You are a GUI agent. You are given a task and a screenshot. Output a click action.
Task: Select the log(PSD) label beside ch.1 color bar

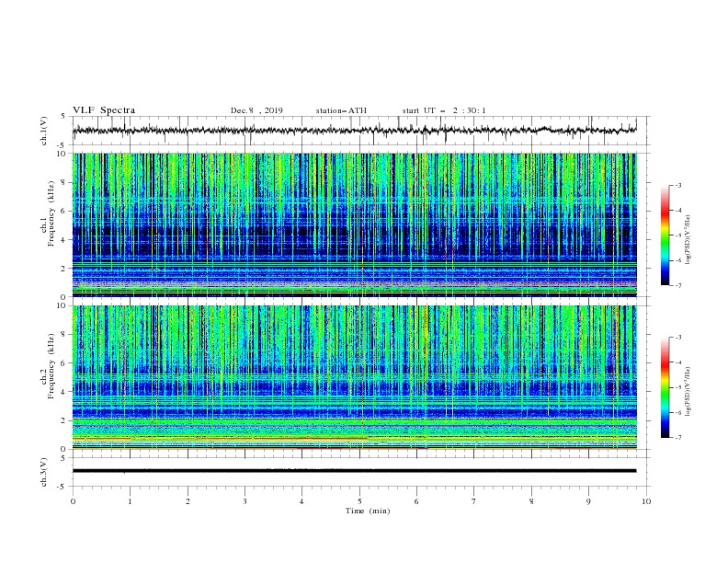[688, 240]
